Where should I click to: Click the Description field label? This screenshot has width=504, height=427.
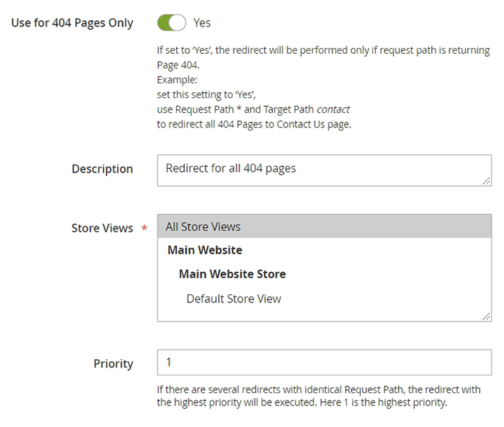pos(102,169)
